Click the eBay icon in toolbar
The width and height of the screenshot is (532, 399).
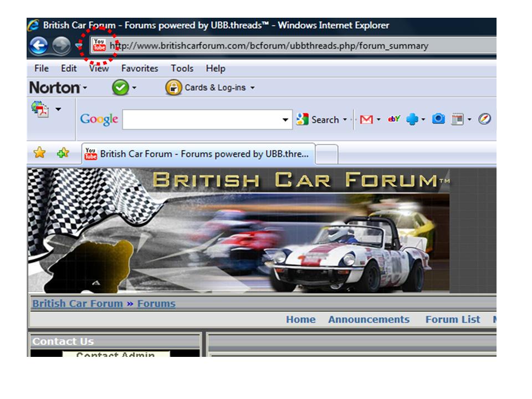[394, 119]
